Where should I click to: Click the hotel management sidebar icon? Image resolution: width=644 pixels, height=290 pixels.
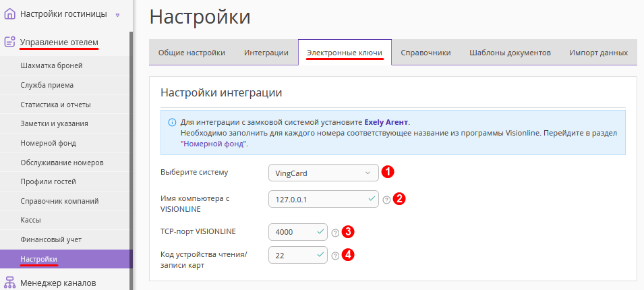pos(9,42)
